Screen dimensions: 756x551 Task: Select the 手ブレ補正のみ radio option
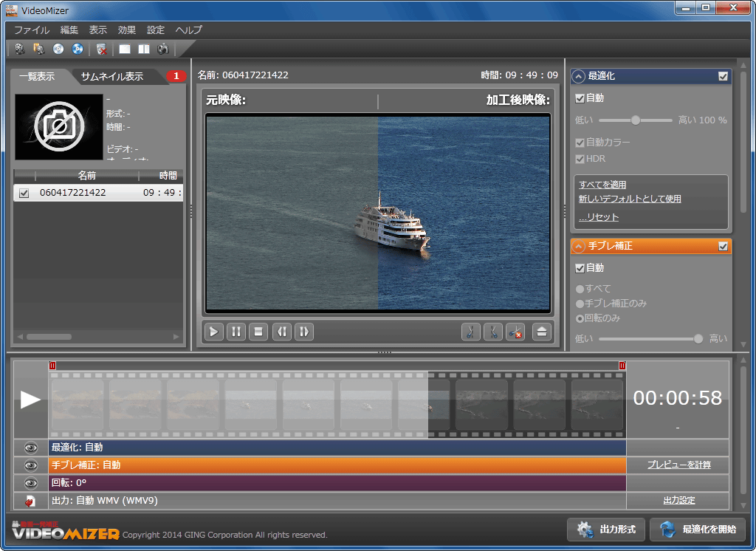click(580, 304)
